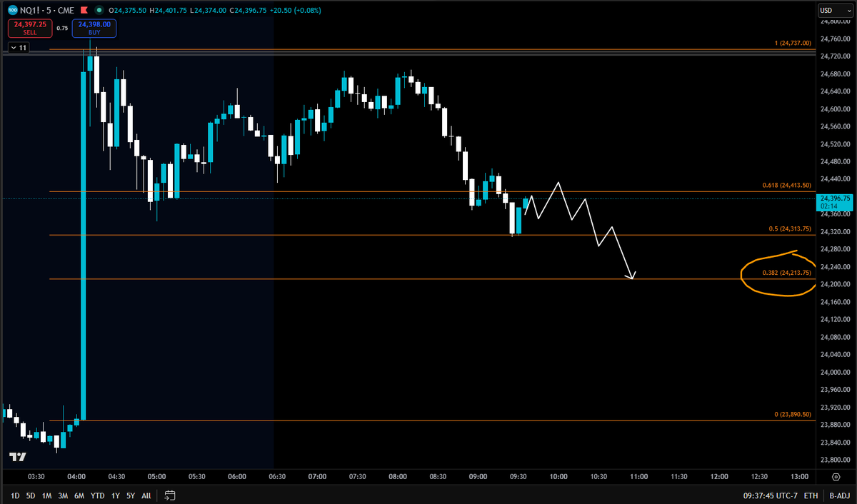Select the 1D time range

tap(14, 495)
